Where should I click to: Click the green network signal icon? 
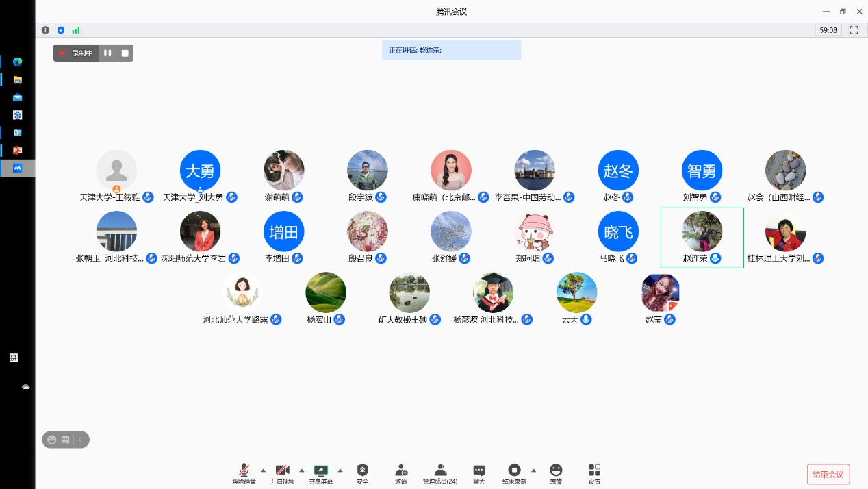coord(76,30)
